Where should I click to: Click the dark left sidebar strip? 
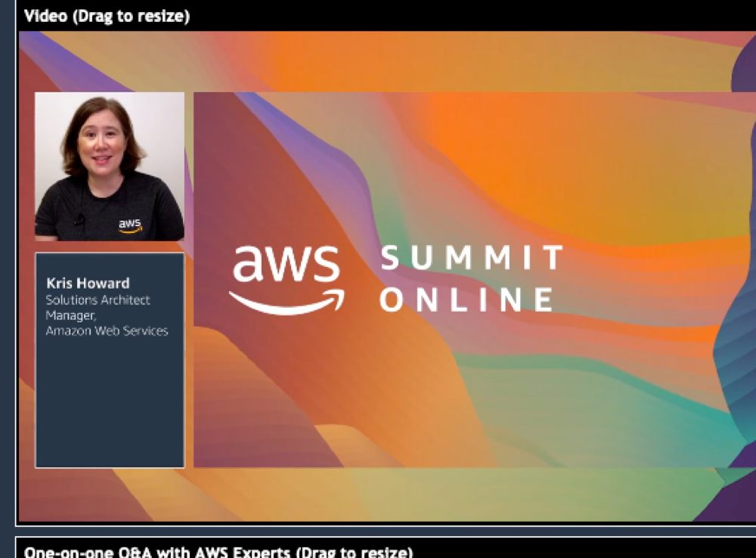point(7,302)
